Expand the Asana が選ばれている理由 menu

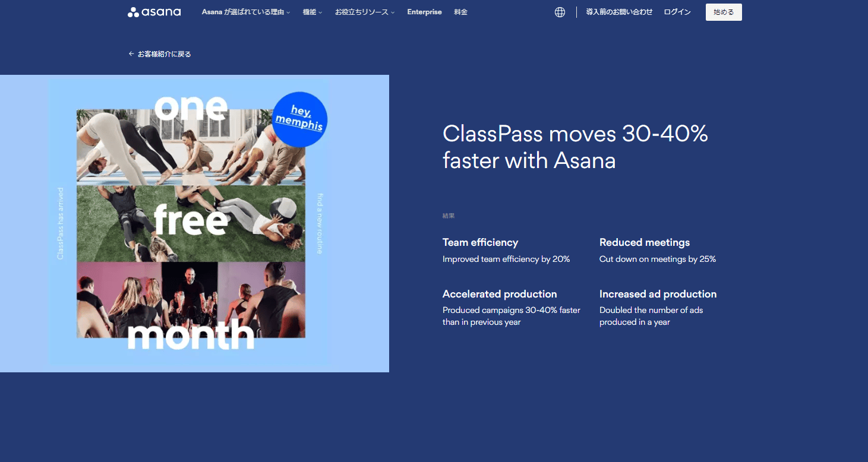[x=246, y=12]
